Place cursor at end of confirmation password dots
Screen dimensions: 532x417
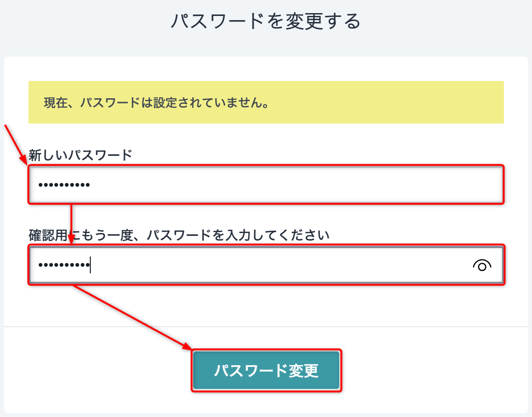[x=90, y=265]
